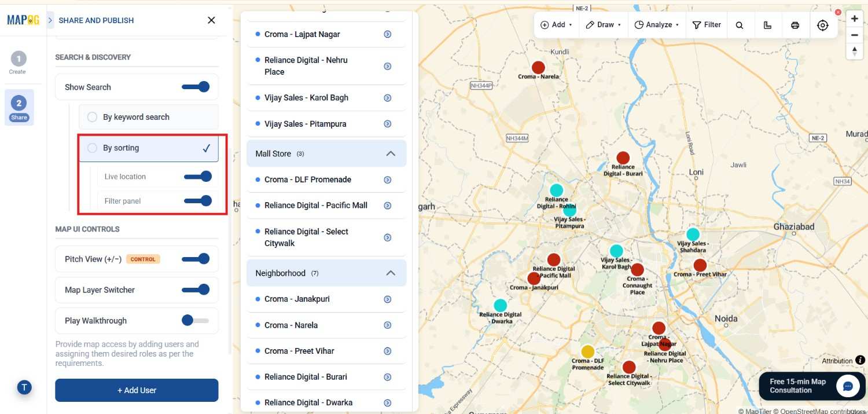Click the MAPOG logo
Image resolution: width=868 pixels, height=414 pixels.
point(23,20)
